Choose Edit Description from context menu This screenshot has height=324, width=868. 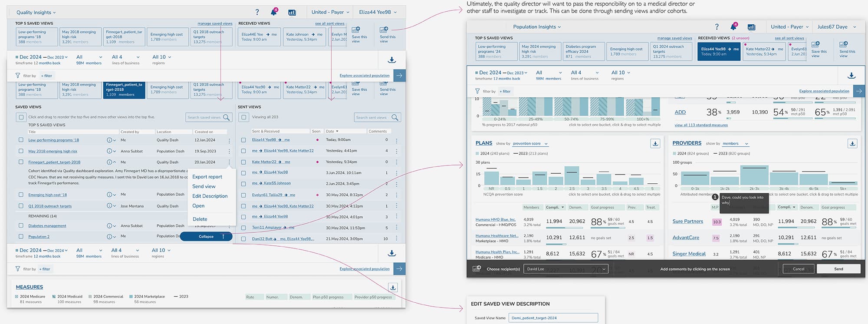pos(210,196)
